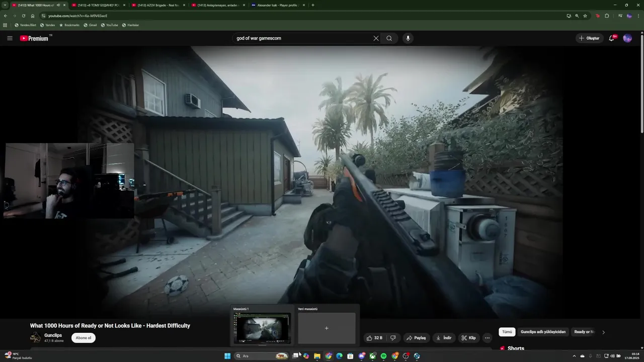644x362 pixels.
Task: Switch to the 'Alexander Isak - Player profile' tab
Action: click(278, 5)
